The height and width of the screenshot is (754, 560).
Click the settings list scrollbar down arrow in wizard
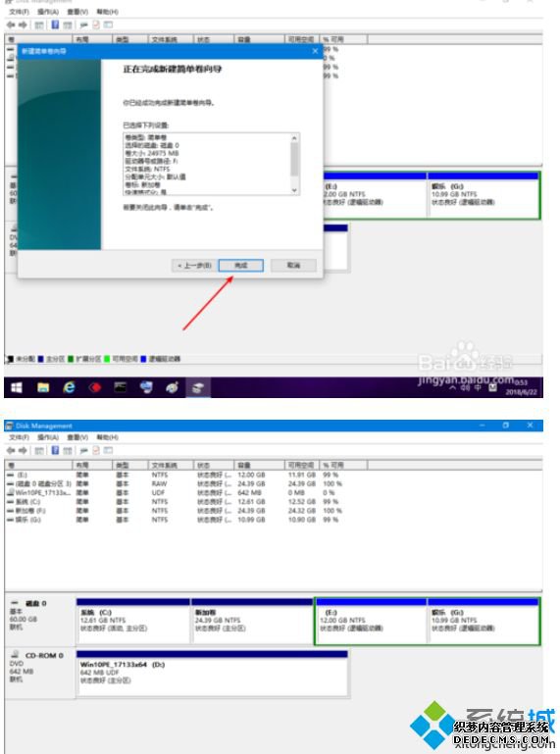[294, 190]
